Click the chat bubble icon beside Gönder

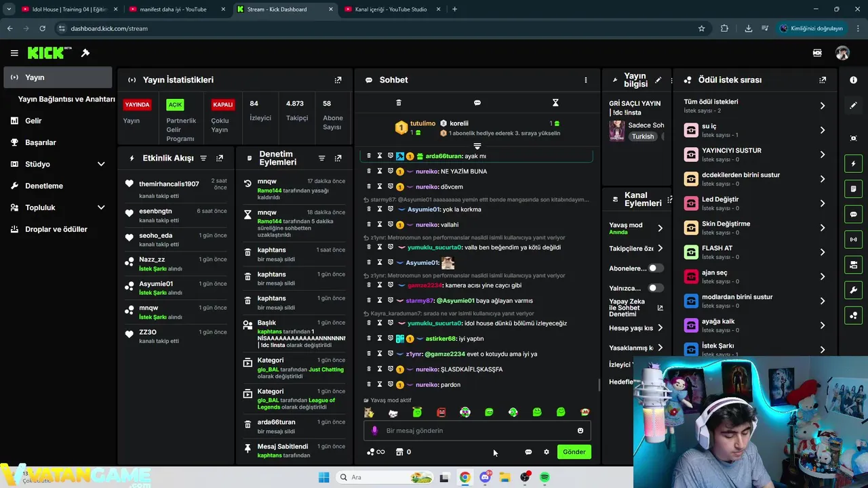coord(528,452)
